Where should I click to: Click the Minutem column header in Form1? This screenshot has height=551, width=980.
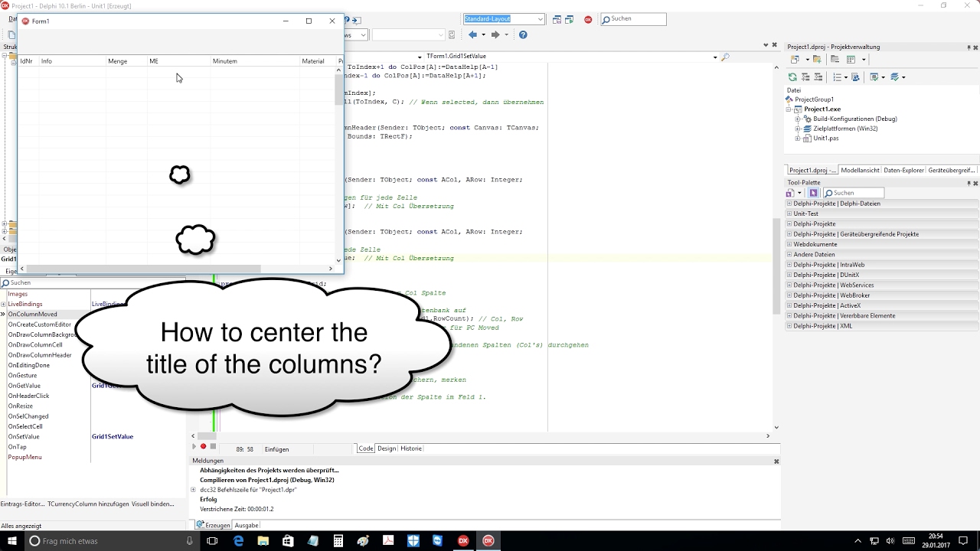tap(255, 61)
